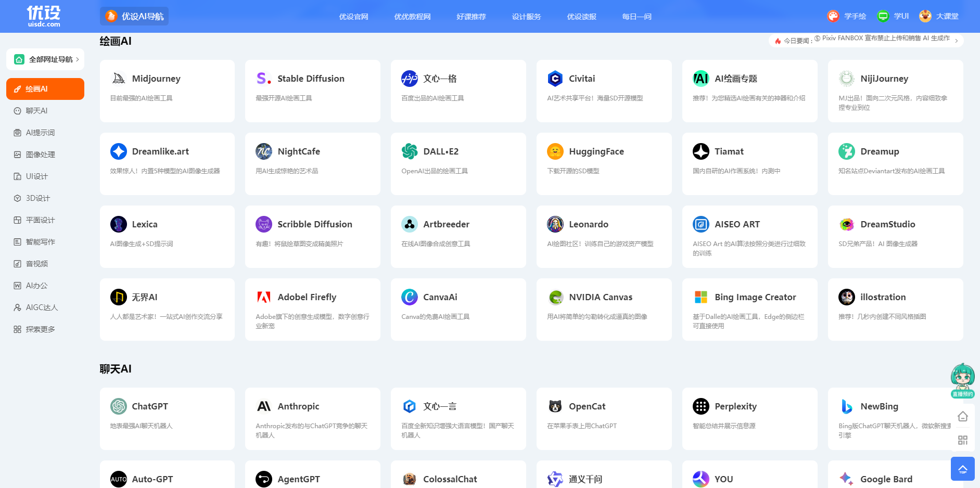Click the Midjourney sailboat icon

coord(119,79)
